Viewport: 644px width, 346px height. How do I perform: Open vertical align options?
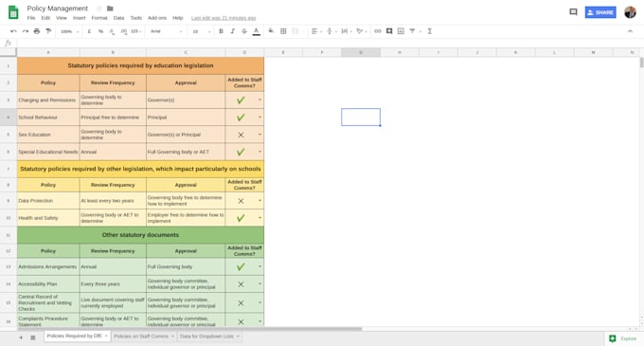tap(331, 31)
